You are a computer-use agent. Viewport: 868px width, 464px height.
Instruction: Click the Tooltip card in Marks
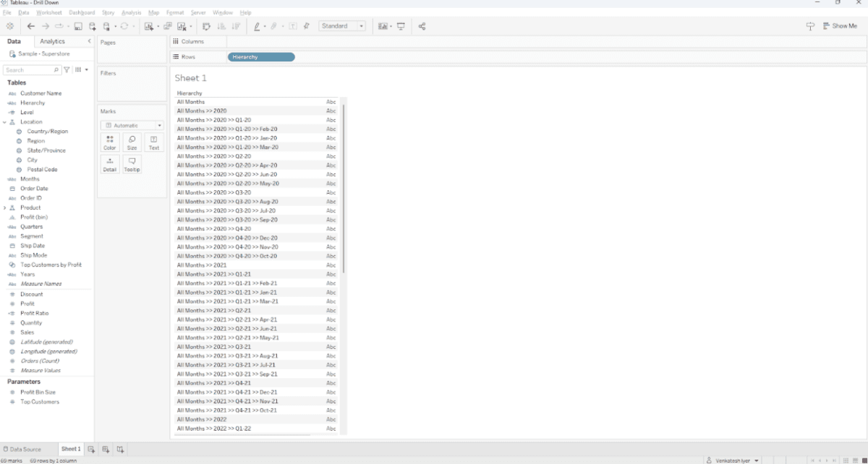(132, 164)
